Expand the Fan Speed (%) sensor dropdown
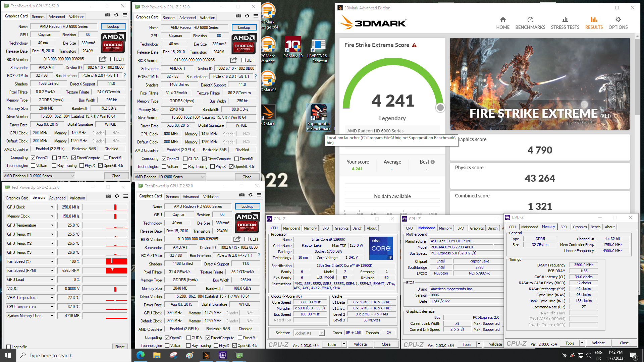Screen dimensions: 644x362 click(52, 261)
